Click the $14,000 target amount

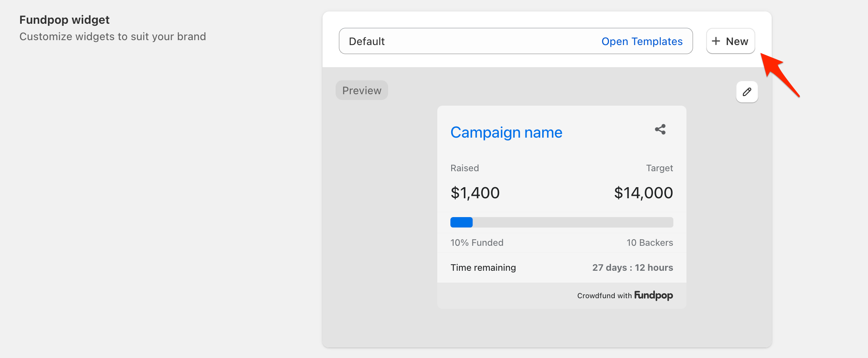643,193
